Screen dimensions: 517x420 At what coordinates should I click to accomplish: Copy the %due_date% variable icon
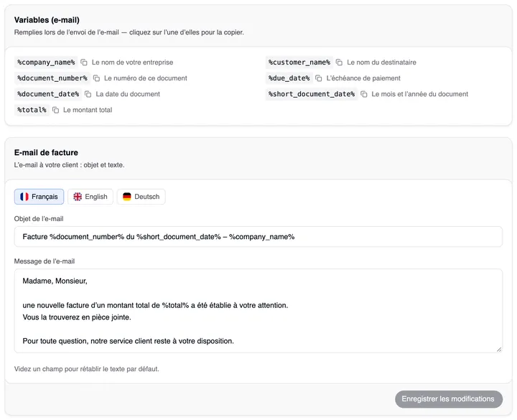(x=319, y=78)
